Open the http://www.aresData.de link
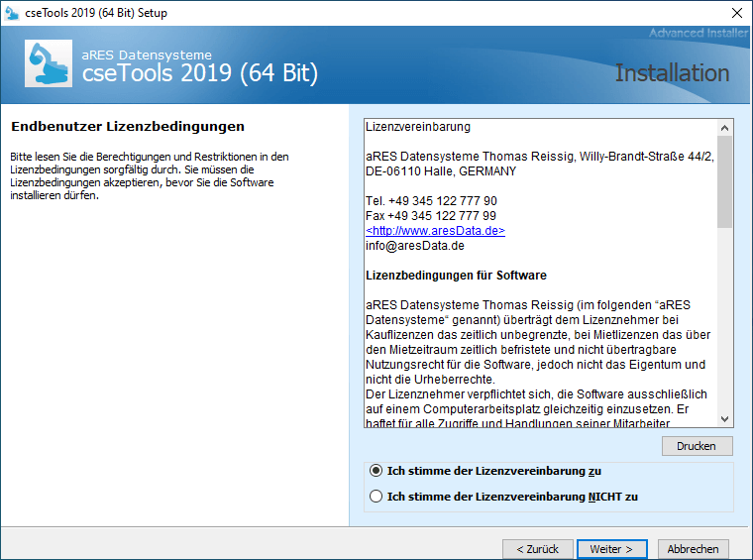Viewport: 753px width, 560px height. (x=435, y=230)
